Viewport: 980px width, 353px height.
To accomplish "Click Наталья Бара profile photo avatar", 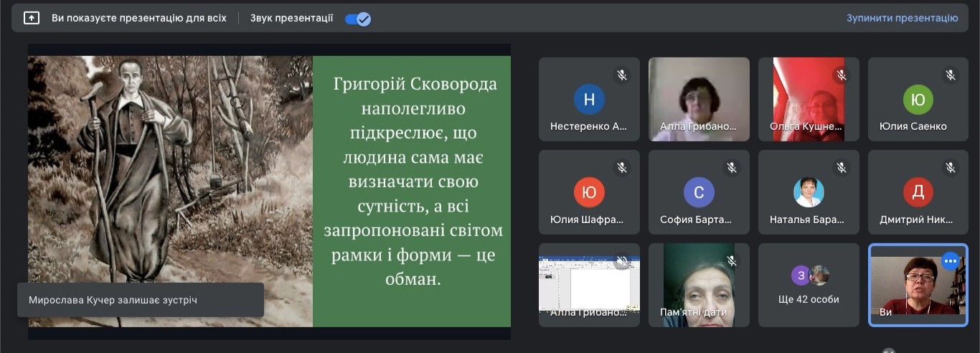I will coord(809,192).
